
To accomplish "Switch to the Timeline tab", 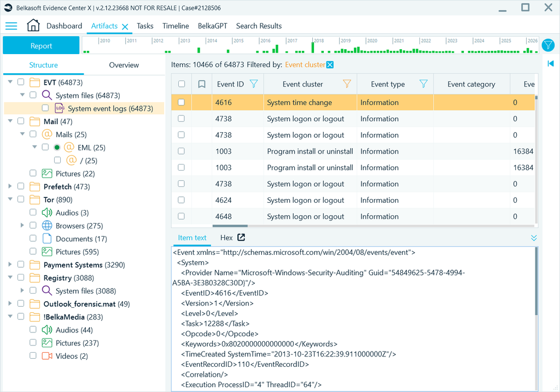I will click(176, 26).
